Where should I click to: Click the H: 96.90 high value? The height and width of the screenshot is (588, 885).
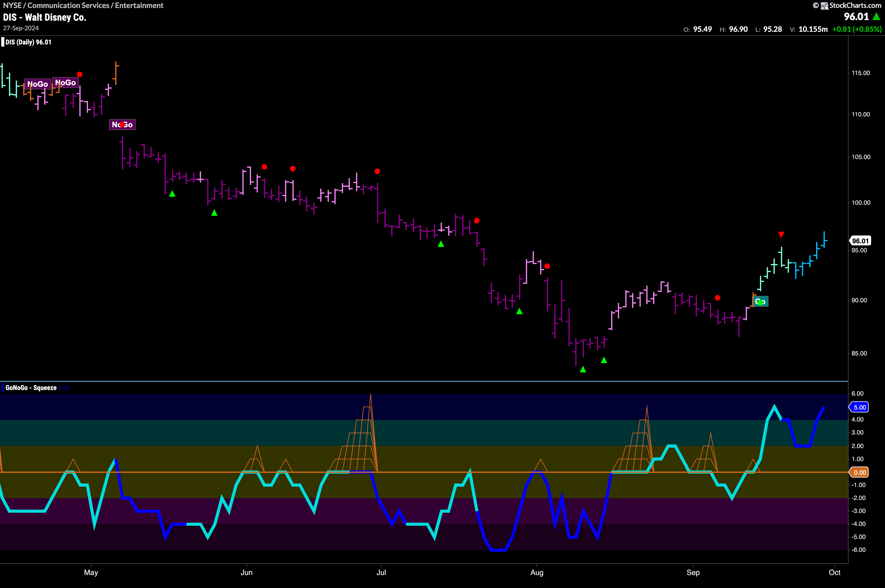pyautogui.click(x=734, y=29)
